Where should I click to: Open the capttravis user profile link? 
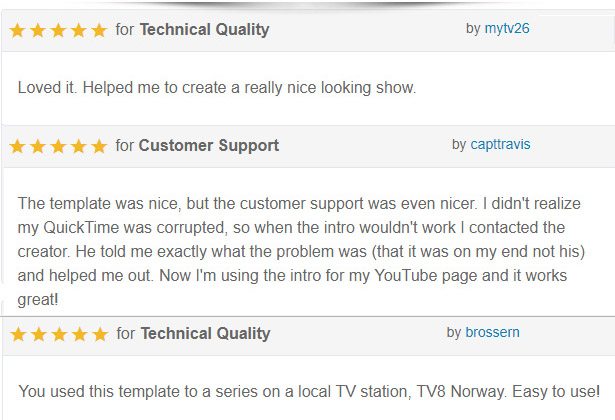500,144
